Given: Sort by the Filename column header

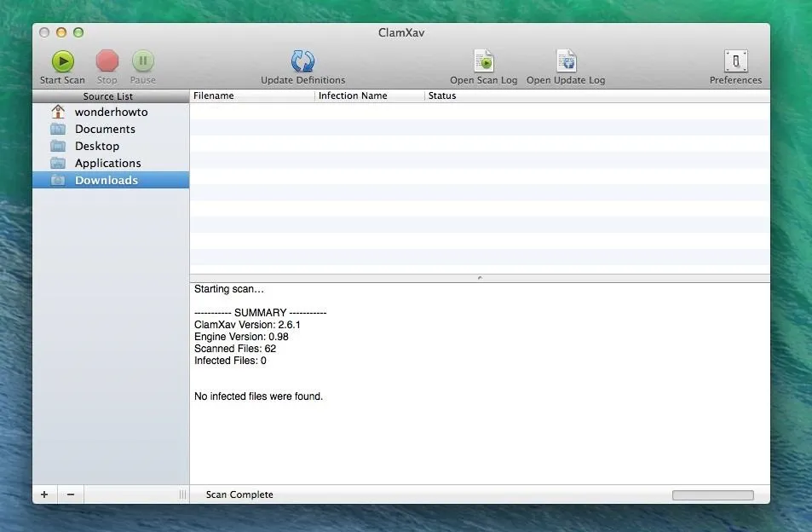Looking at the screenshot, I should 252,95.
